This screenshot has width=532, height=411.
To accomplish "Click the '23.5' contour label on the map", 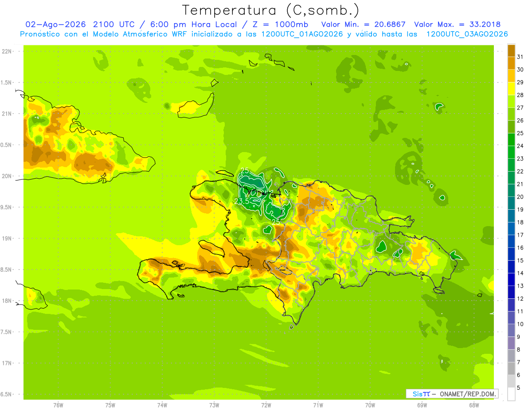I will [242, 201].
